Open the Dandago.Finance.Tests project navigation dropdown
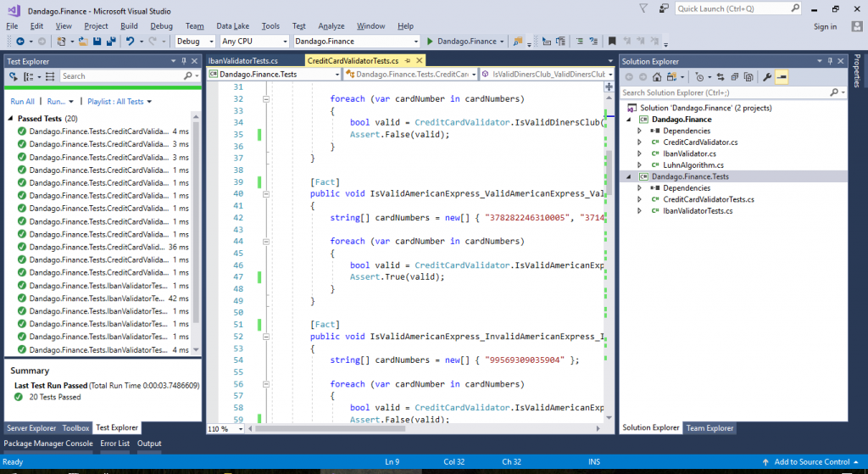The width and height of the screenshot is (868, 474). pos(274,75)
